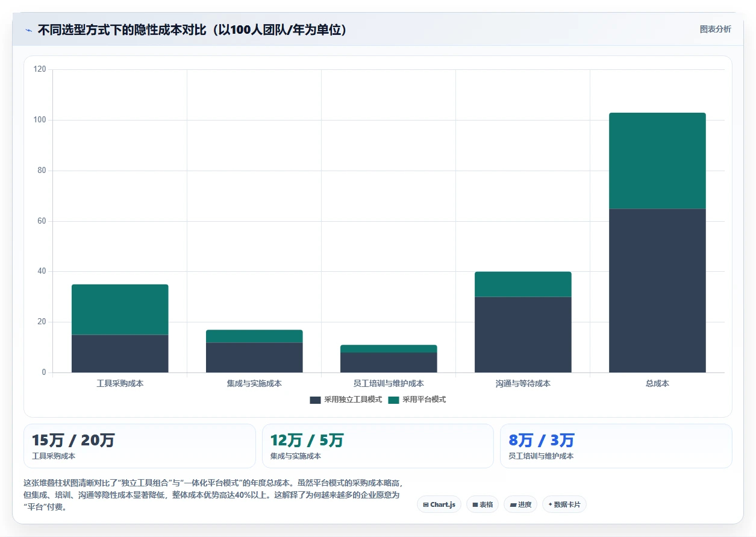Screen dimensions: 756x537
Task: Click the teal segment of 总成本 bar
Action: point(657,161)
